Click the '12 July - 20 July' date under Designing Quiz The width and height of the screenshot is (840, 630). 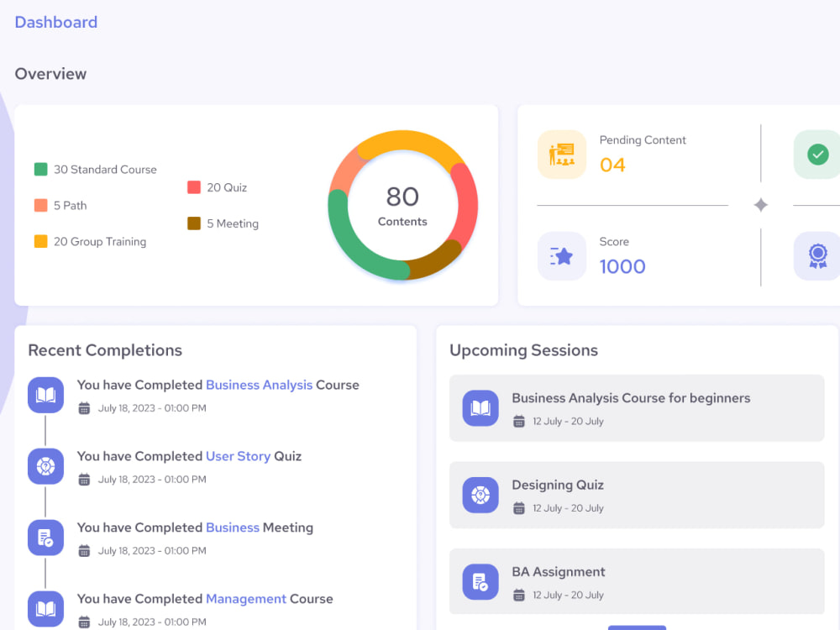click(x=568, y=508)
